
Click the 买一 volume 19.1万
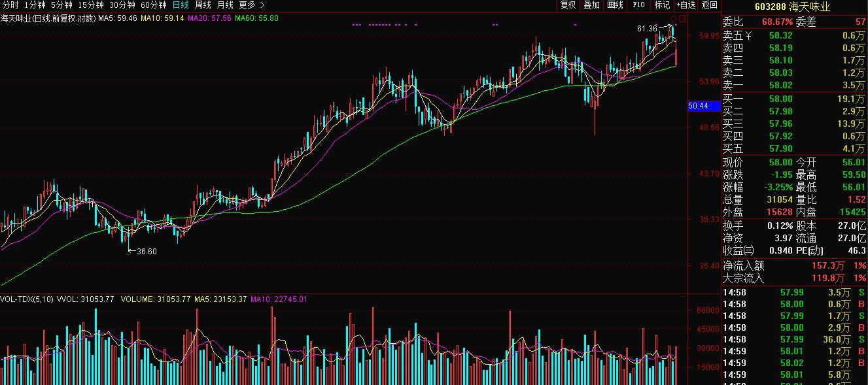pos(851,99)
